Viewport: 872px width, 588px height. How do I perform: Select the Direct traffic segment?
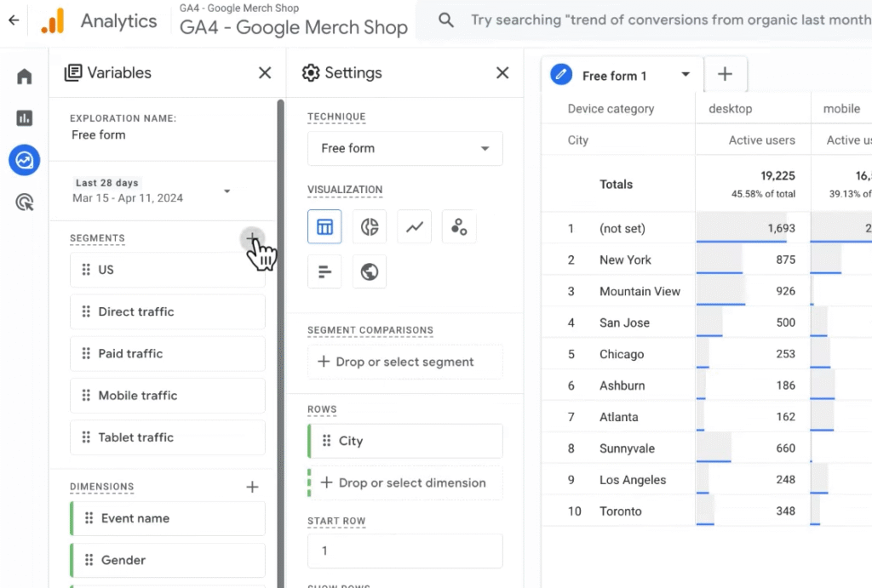pos(168,311)
